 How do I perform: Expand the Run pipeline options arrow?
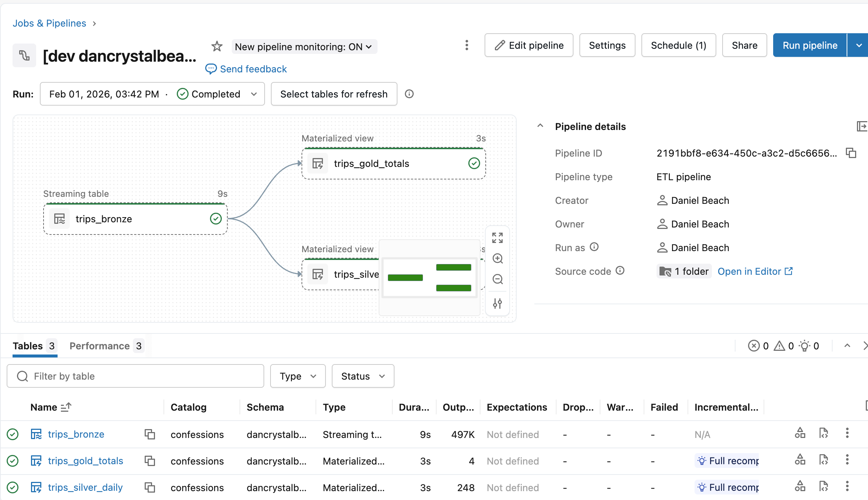[859, 45]
